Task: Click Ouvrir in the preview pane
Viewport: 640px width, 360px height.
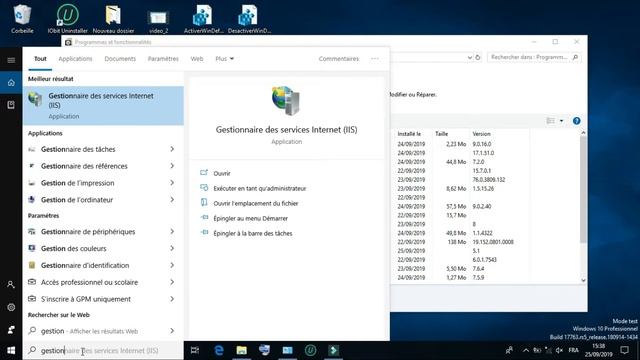Action: [x=222, y=173]
